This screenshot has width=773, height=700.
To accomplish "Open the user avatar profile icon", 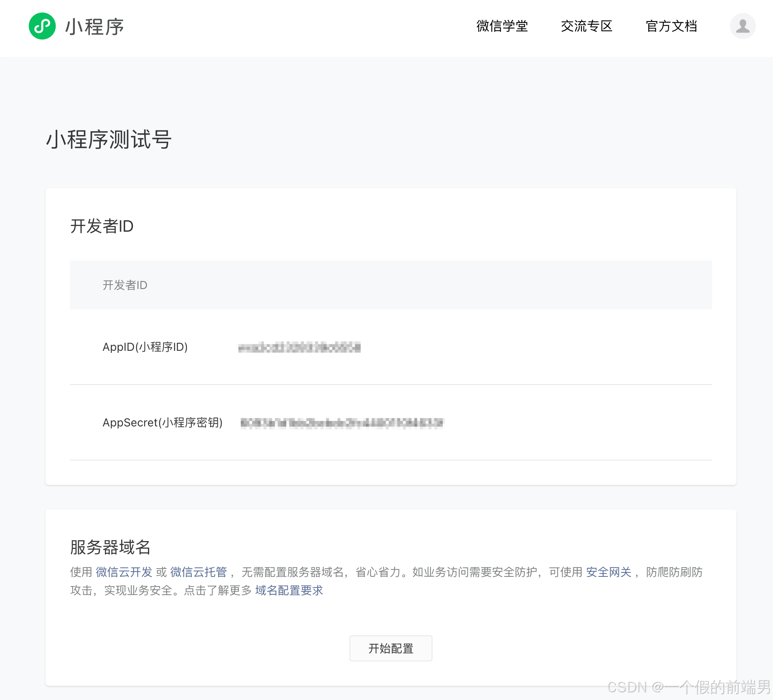I will click(743, 26).
